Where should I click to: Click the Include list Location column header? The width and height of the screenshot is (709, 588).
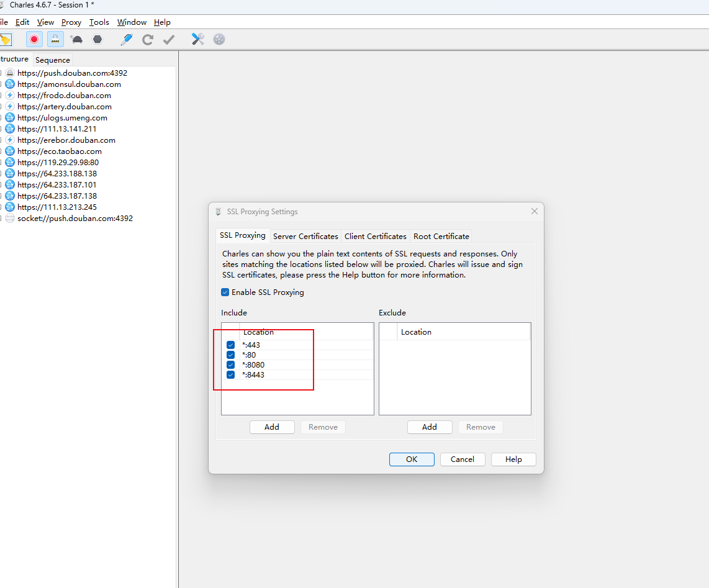(x=306, y=332)
